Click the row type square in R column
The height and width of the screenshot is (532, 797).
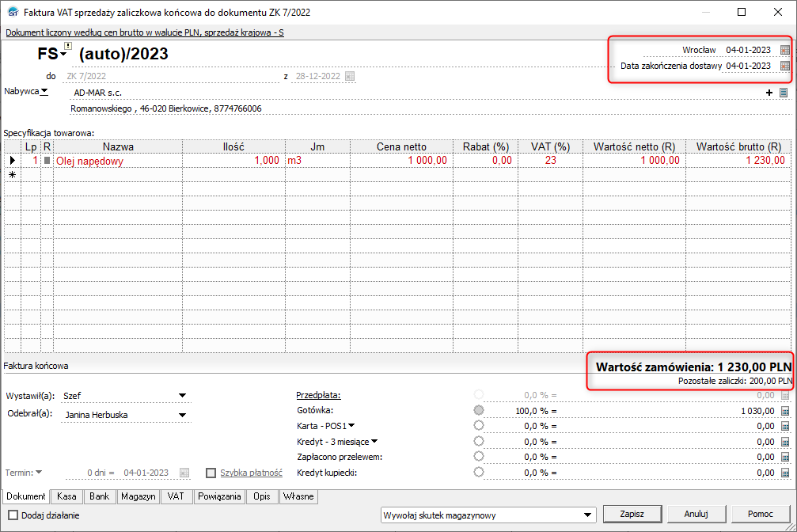coord(47,160)
